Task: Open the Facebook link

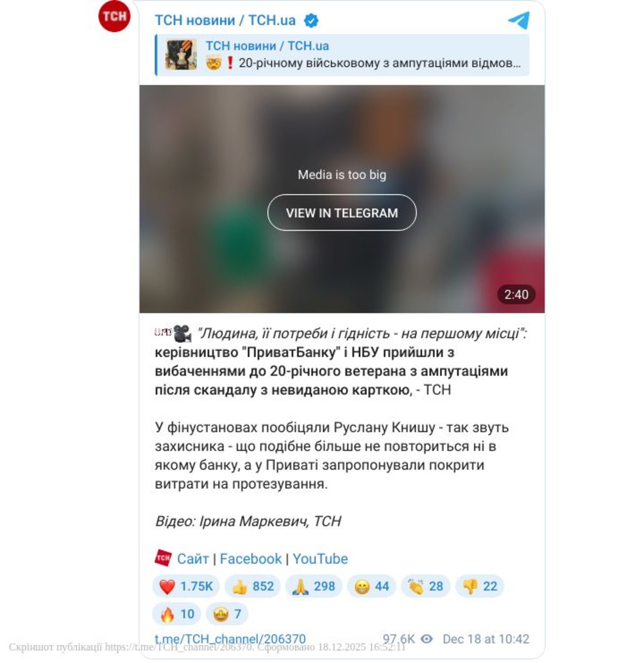Action: [251, 559]
